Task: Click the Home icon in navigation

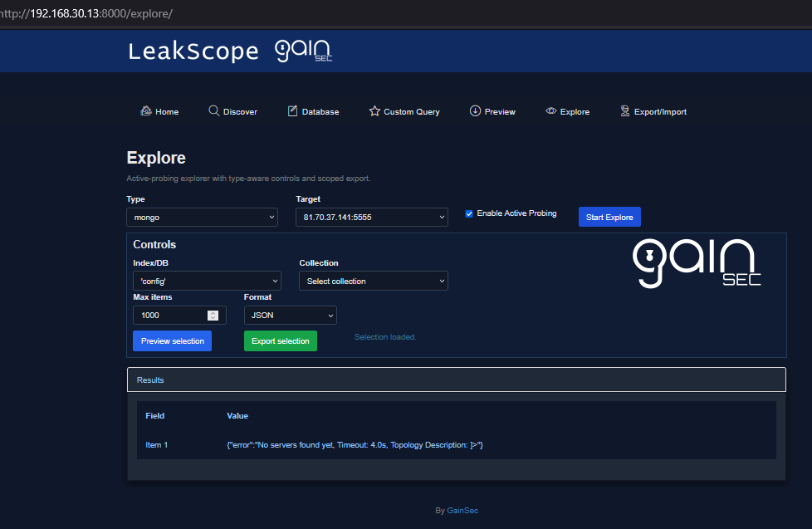Action: pos(146,111)
